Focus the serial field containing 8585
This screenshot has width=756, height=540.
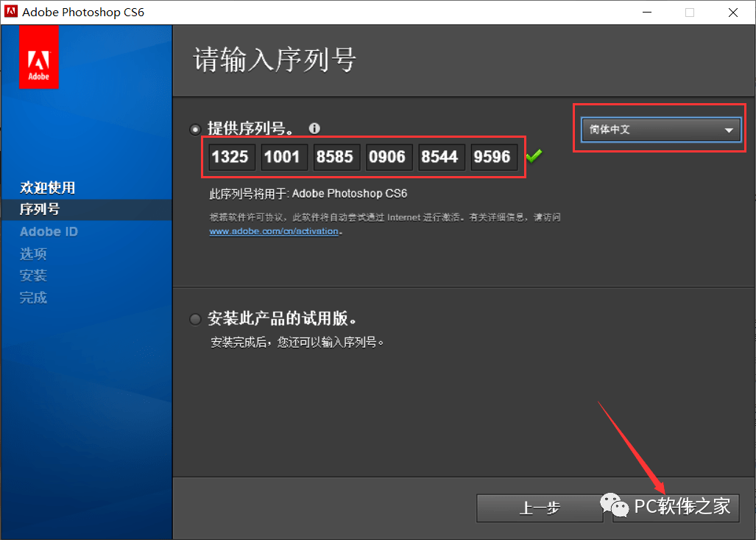pos(334,157)
